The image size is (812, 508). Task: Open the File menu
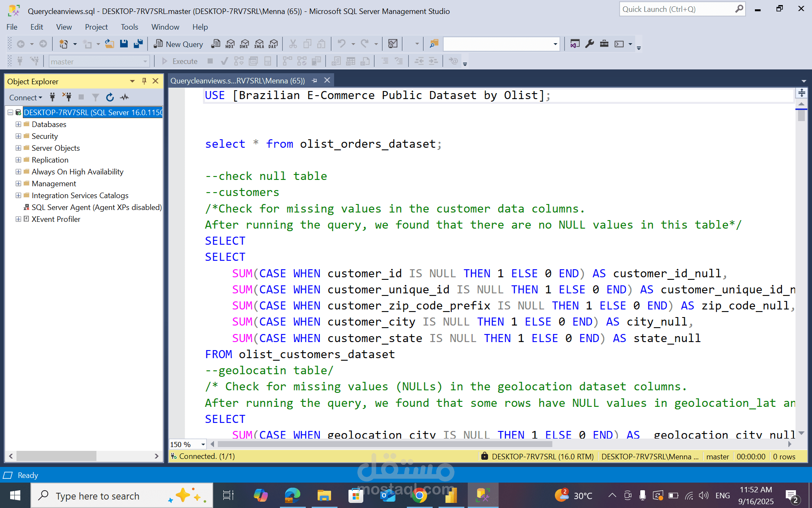[x=12, y=27]
